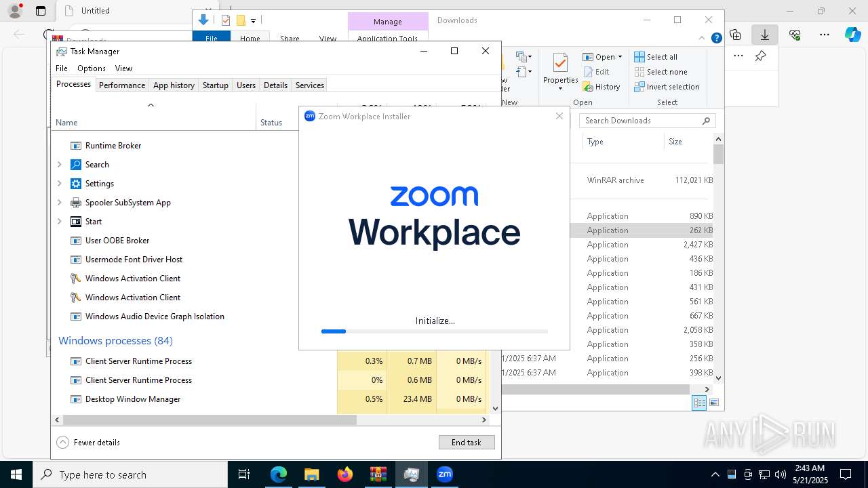The height and width of the screenshot is (488, 868).
Task: Open WinRAR taskbar icon
Action: point(378,474)
